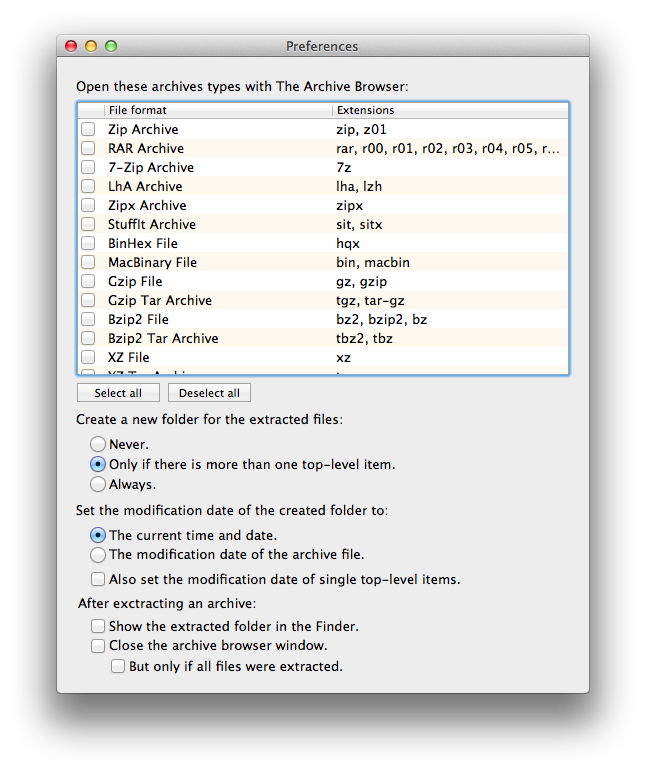The image size is (646, 772).
Task: Enable the XZ File checkbox
Action: pos(88,357)
